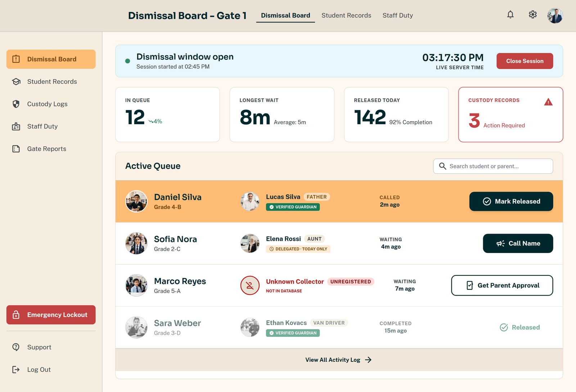Click Elena Rossi's guardian photo
This screenshot has width=576, height=392.
pos(250,243)
